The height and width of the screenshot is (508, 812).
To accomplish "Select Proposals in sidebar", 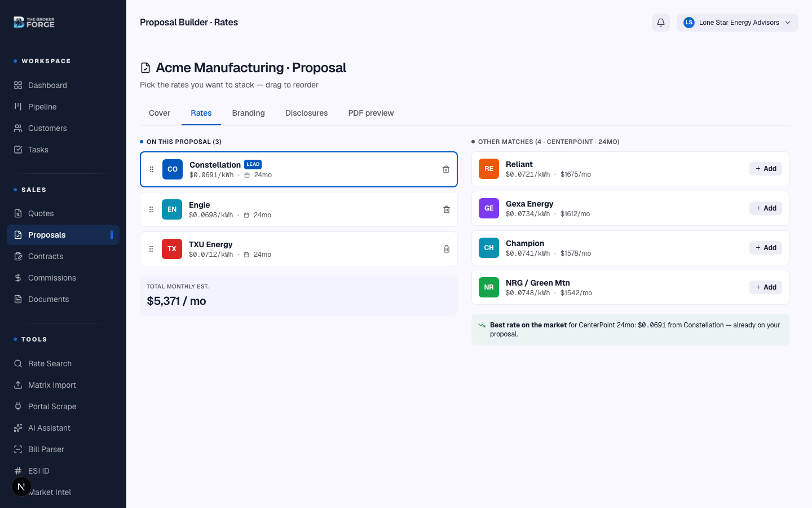I will [x=63, y=235].
